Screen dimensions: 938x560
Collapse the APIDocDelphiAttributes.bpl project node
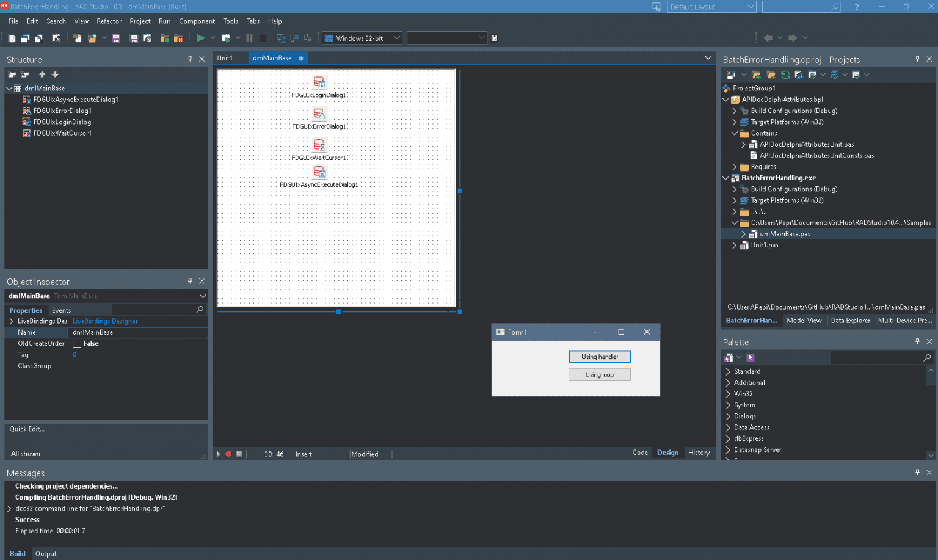click(725, 100)
